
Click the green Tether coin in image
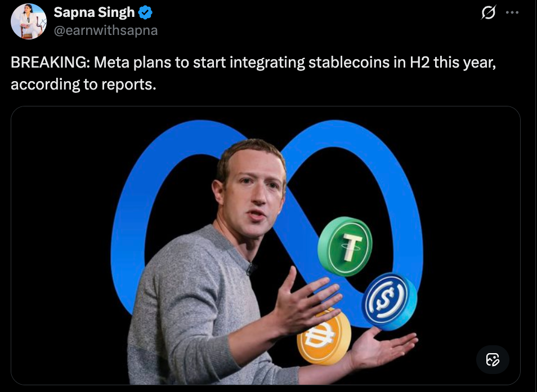pyautogui.click(x=344, y=246)
